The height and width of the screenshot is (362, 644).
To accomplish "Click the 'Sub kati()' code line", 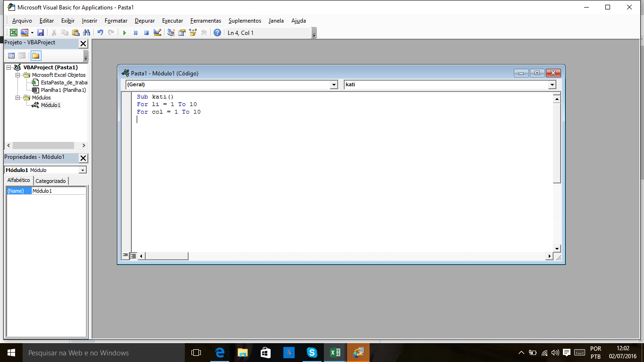I will 155,97.
